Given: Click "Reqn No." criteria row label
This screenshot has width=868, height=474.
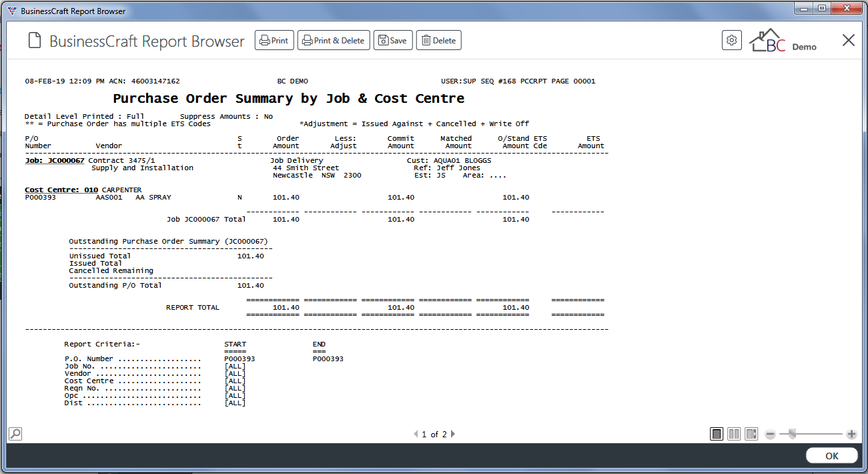Looking at the screenshot, I should [x=82, y=389].
